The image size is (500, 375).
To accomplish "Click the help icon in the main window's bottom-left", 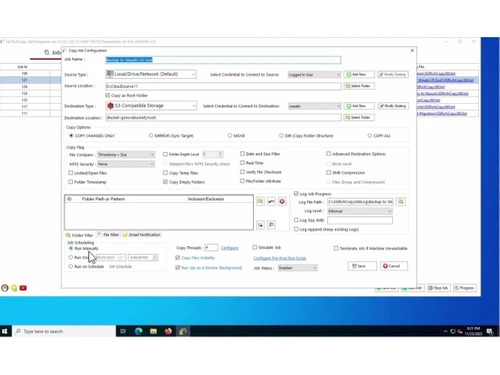I will coord(5,288).
